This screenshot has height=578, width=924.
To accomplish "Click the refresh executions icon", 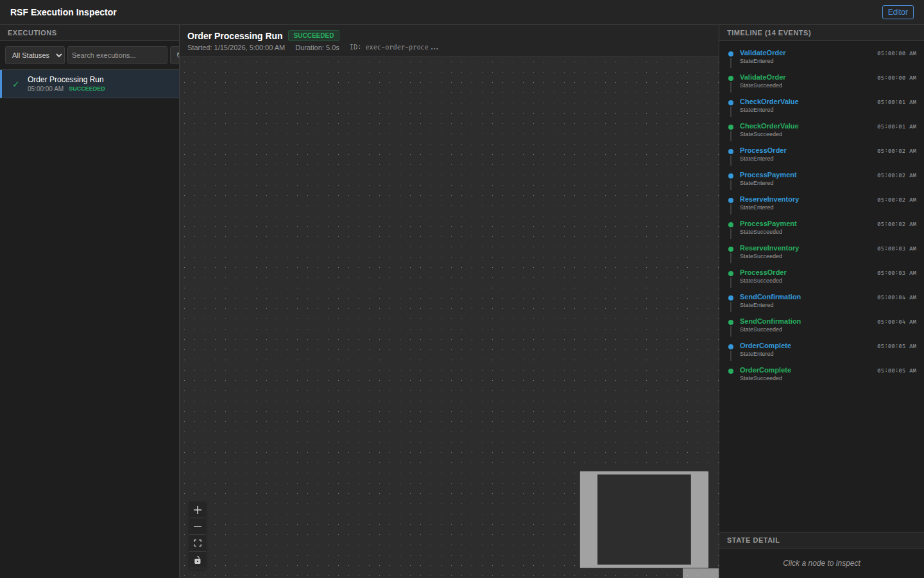I will [x=175, y=55].
